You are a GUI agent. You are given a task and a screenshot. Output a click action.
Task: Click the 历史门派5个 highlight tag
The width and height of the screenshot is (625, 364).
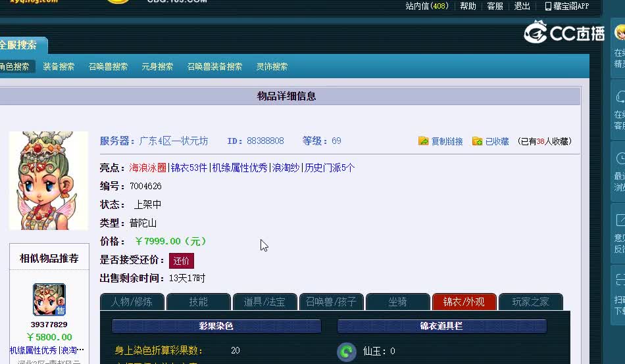coord(329,168)
